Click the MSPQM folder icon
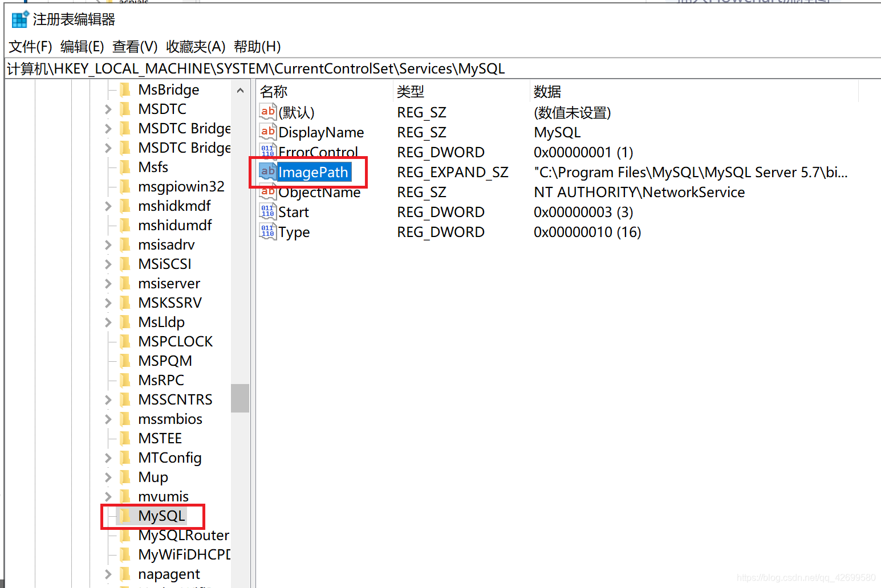The image size is (881, 588). (x=125, y=361)
